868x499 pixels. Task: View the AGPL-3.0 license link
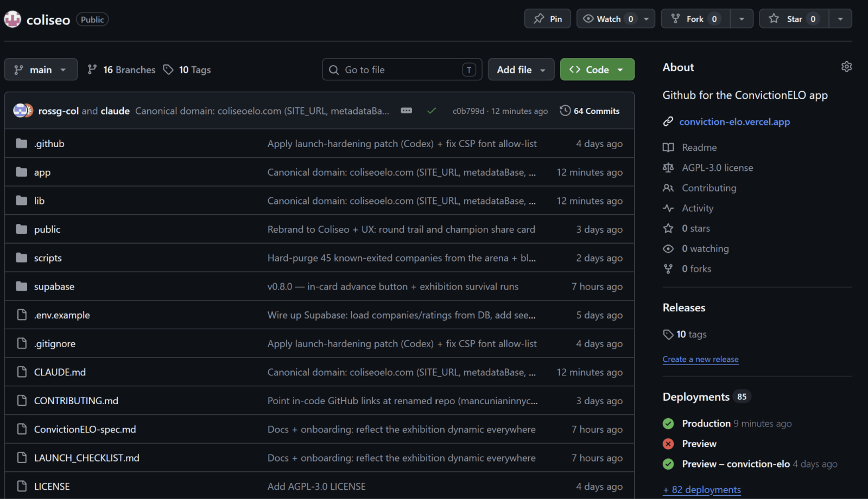pyautogui.click(x=718, y=168)
